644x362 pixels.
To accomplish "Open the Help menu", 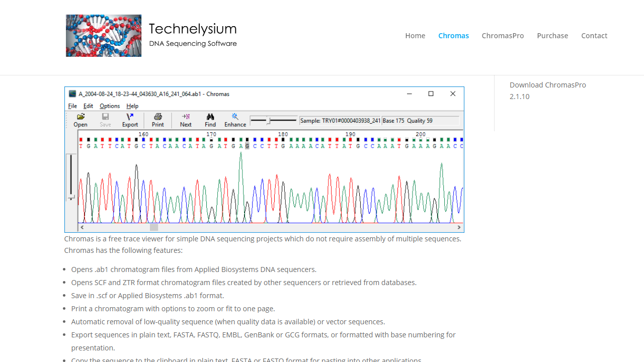I will point(132,106).
